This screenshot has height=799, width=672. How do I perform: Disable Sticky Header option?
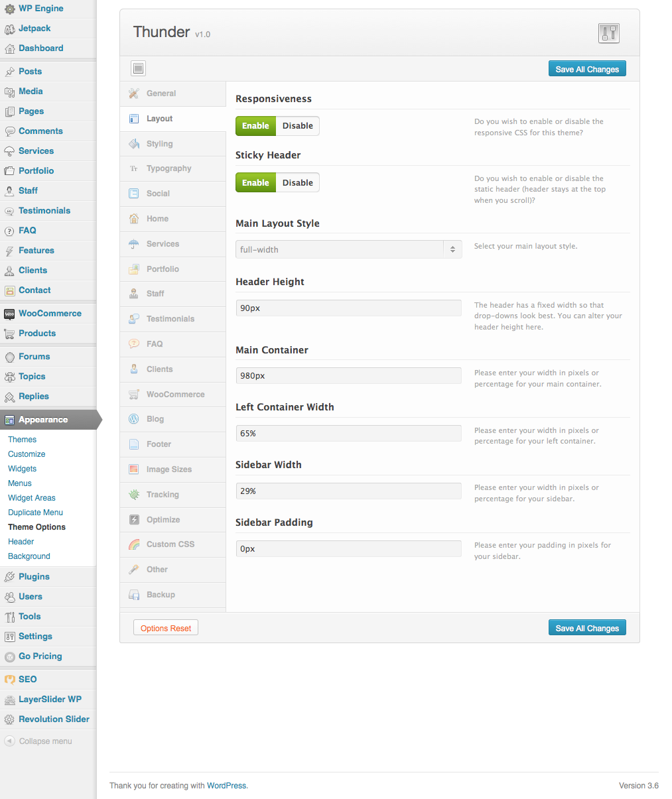(x=298, y=183)
